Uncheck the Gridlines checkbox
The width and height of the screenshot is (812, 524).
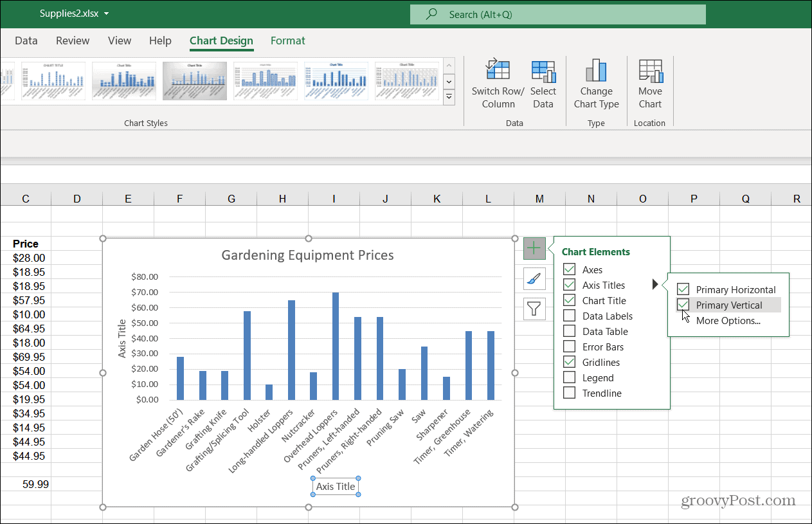tap(569, 362)
